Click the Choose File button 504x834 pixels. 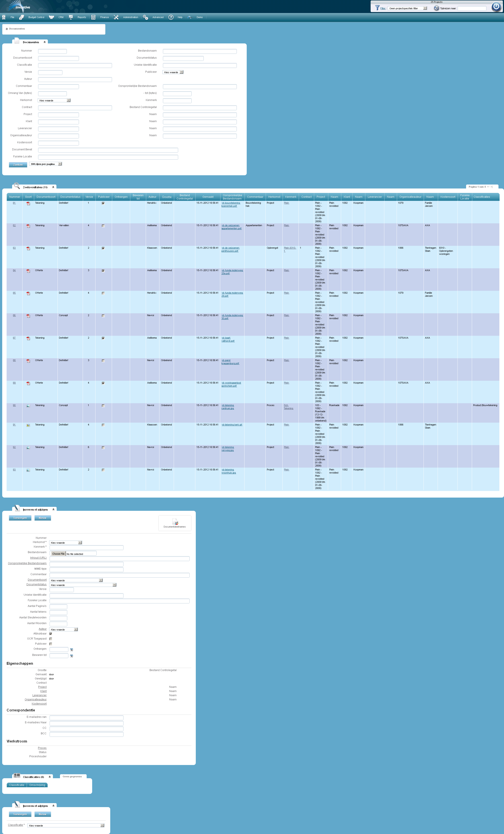tap(58, 554)
